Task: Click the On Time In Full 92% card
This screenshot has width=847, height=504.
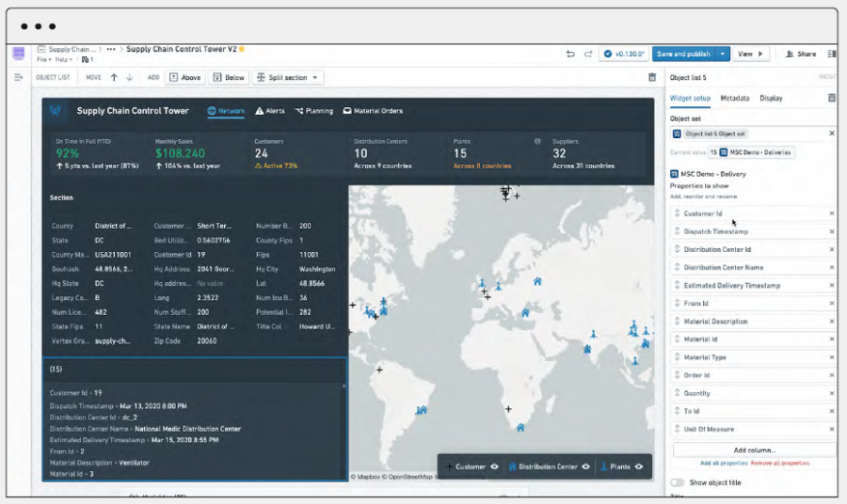Action: (x=97, y=154)
